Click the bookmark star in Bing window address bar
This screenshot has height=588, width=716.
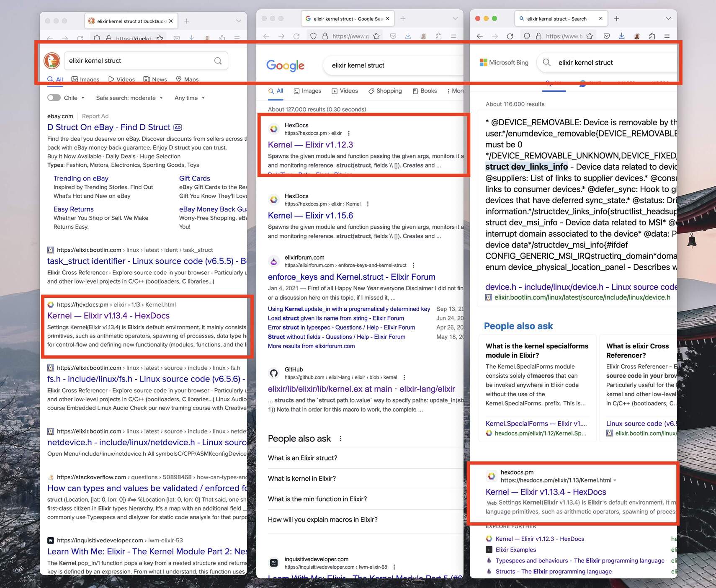[590, 36]
